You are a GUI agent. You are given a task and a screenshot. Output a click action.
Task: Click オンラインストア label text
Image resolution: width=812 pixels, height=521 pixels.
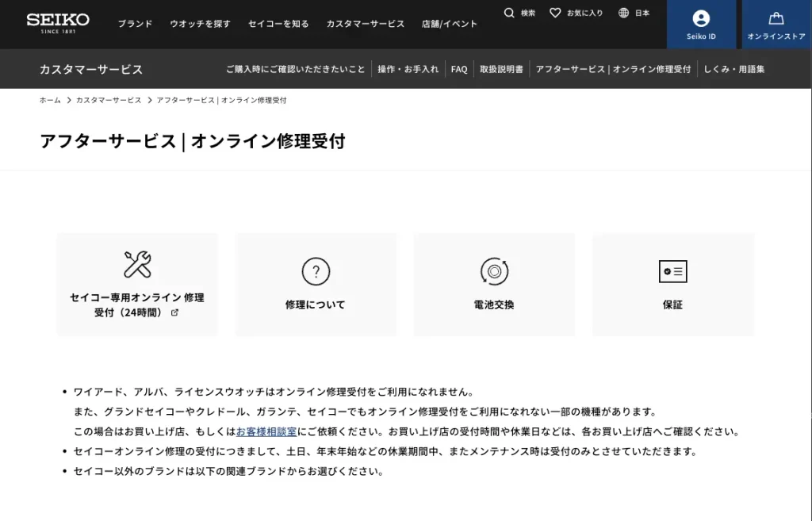(776, 36)
